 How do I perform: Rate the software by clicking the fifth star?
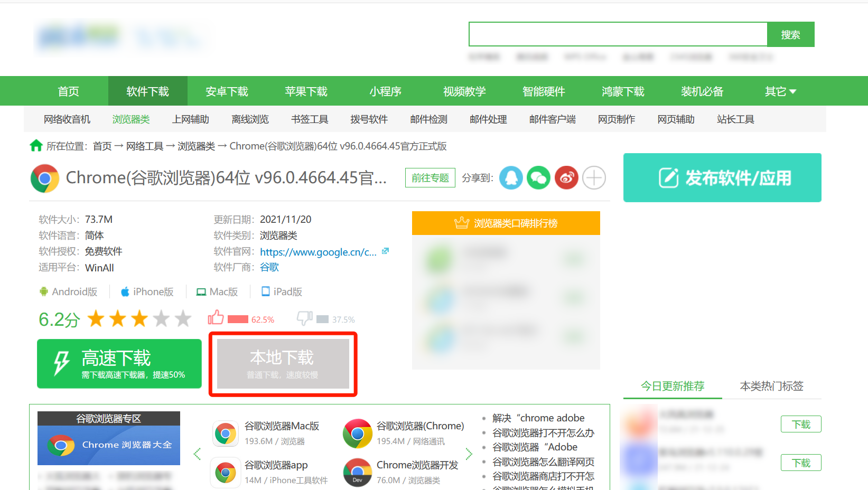(x=182, y=318)
